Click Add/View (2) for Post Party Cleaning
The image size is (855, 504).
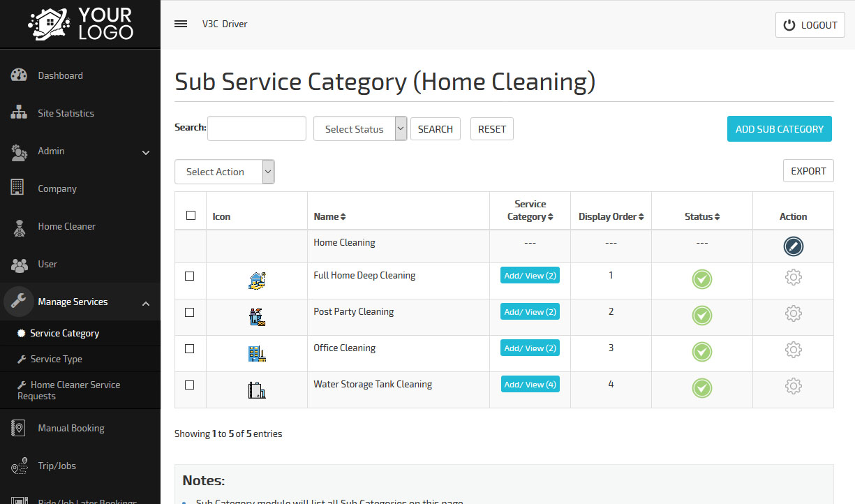pos(530,311)
